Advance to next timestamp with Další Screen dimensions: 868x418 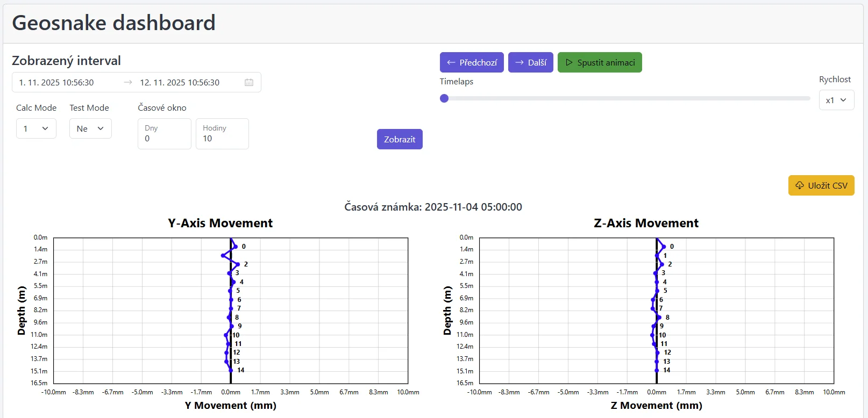click(x=530, y=62)
